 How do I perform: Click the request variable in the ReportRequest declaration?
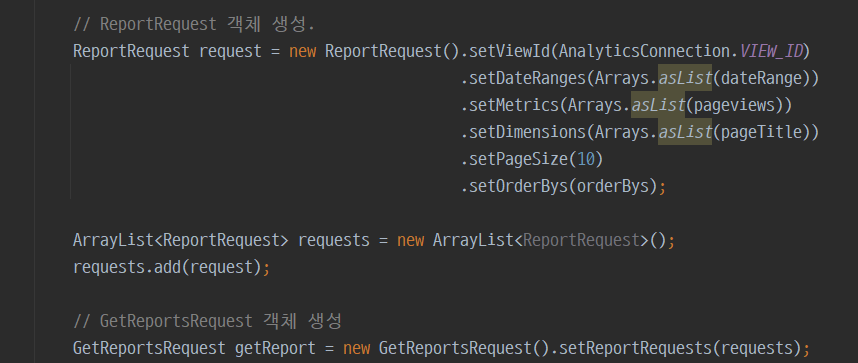tap(230, 51)
